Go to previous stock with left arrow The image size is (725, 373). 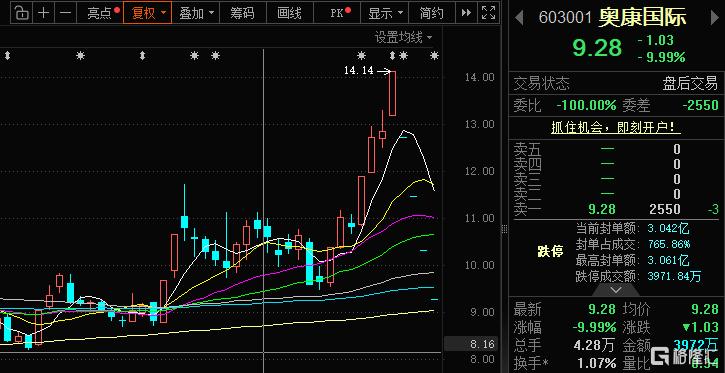coord(519,18)
